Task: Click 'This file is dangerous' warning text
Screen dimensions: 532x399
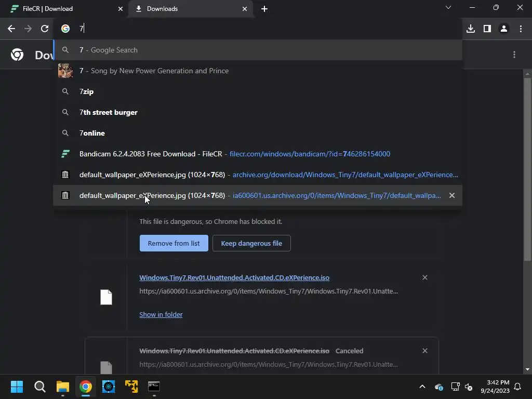Action: [x=211, y=221]
